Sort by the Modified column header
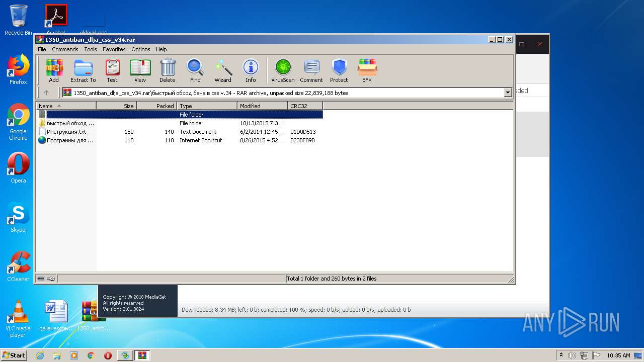 (x=262, y=106)
